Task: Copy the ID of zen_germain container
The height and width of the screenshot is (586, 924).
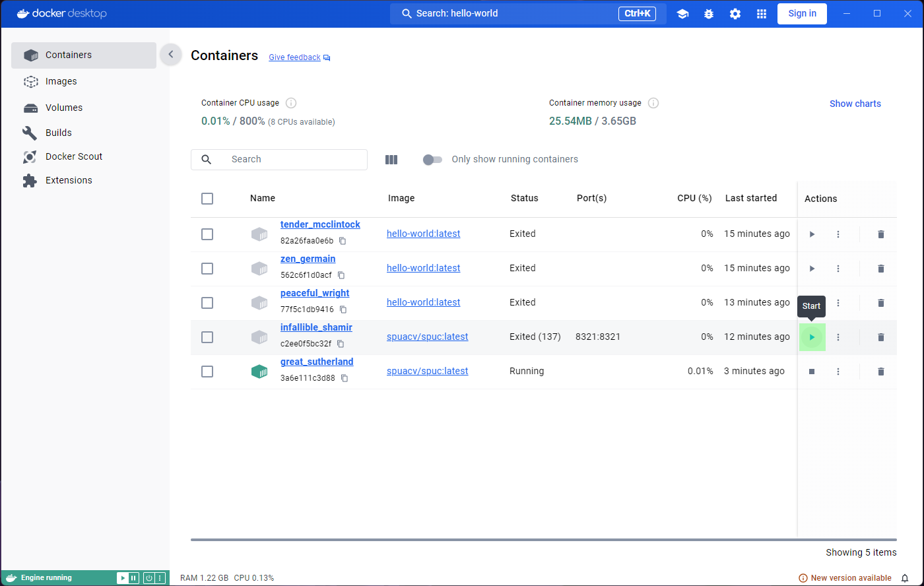Action: coord(341,275)
